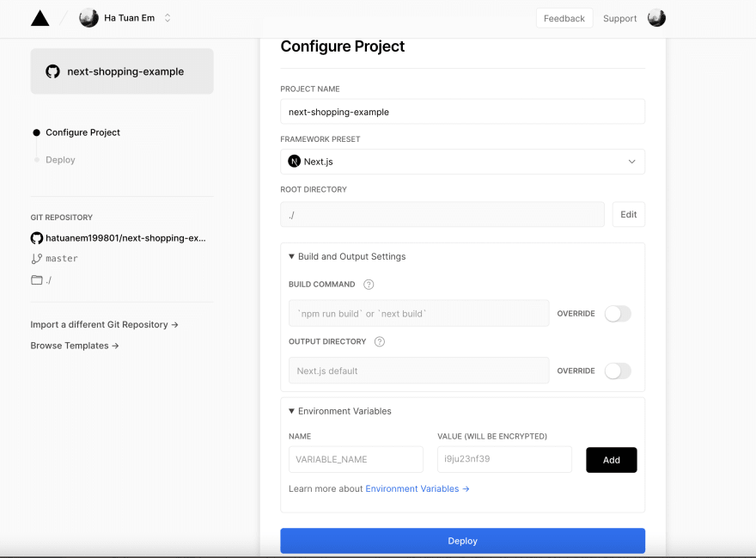This screenshot has width=756, height=558.
Task: Click the blue Deploy button
Action: (462, 541)
